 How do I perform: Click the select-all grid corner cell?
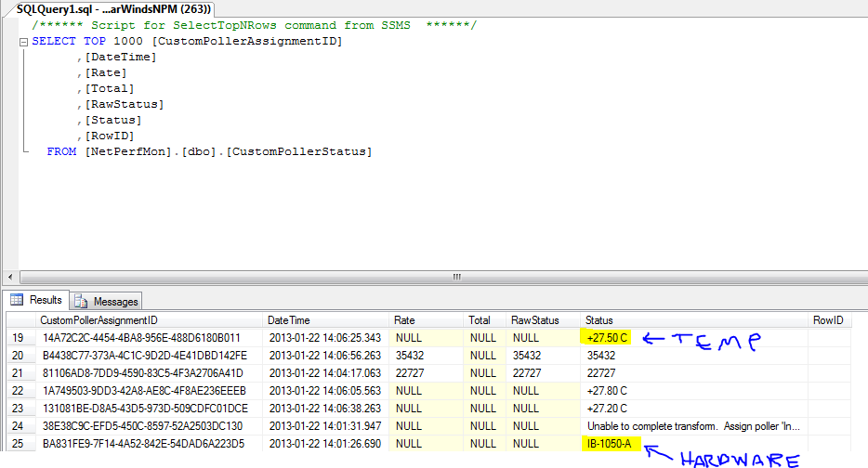[x=20, y=320]
